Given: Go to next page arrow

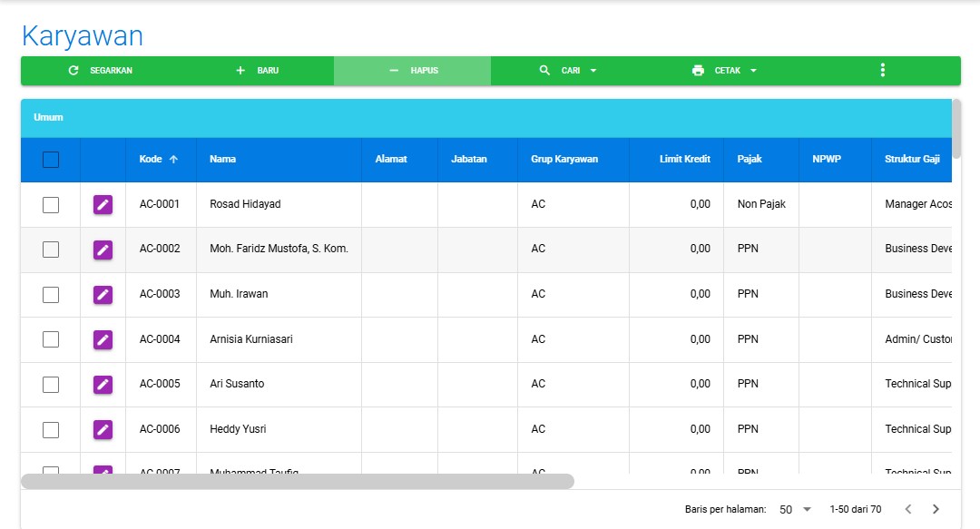Looking at the screenshot, I should pyautogui.click(x=936, y=509).
